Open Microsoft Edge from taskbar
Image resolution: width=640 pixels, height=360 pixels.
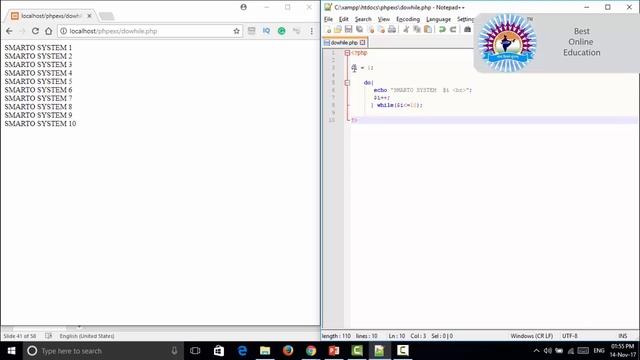point(242,351)
